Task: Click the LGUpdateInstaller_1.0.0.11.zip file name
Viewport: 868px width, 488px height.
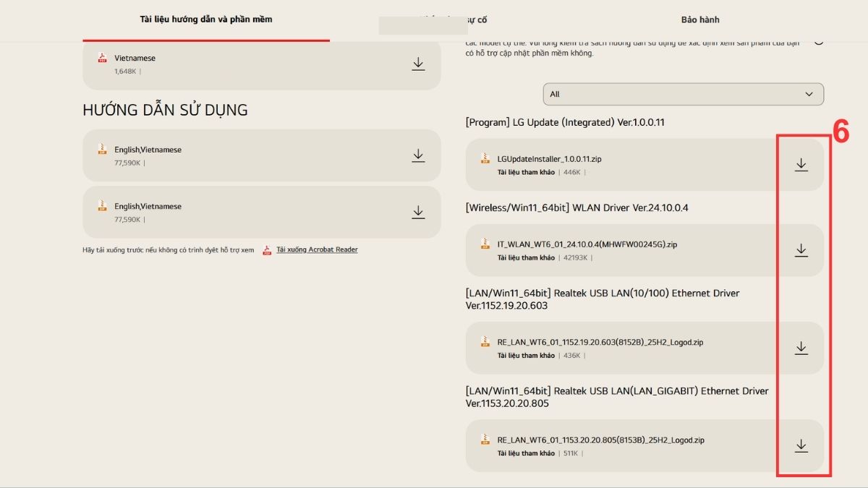Action: (550, 159)
